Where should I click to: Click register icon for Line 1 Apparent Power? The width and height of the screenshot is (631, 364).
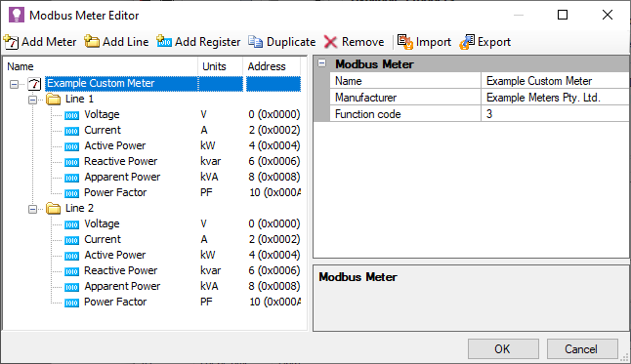tap(71, 178)
